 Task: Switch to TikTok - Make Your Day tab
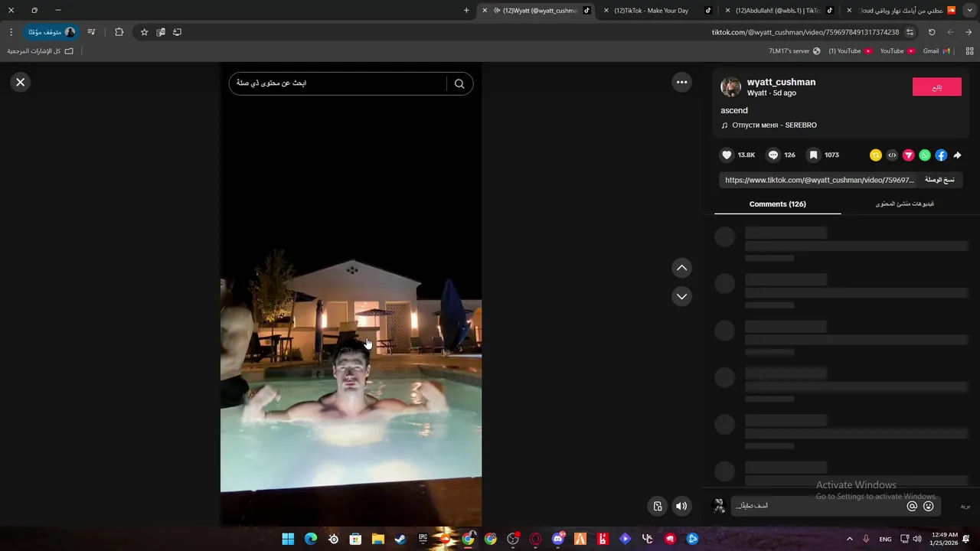pyautogui.click(x=657, y=11)
